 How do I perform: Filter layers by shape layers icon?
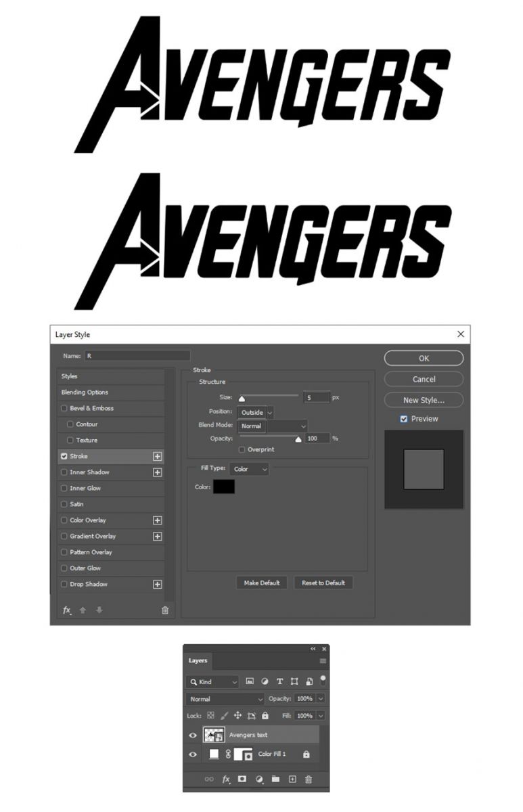point(294,681)
